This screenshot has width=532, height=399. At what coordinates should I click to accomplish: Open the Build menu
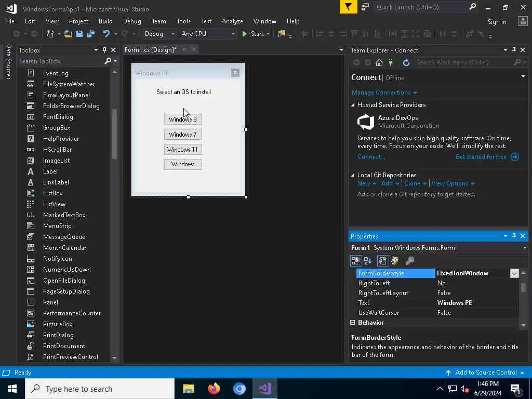coord(105,21)
